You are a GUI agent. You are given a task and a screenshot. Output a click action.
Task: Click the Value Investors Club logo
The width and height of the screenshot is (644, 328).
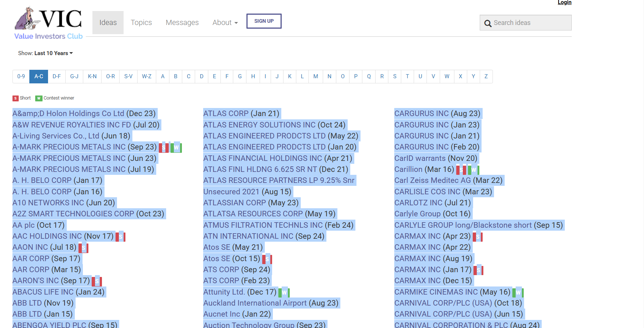48,23
